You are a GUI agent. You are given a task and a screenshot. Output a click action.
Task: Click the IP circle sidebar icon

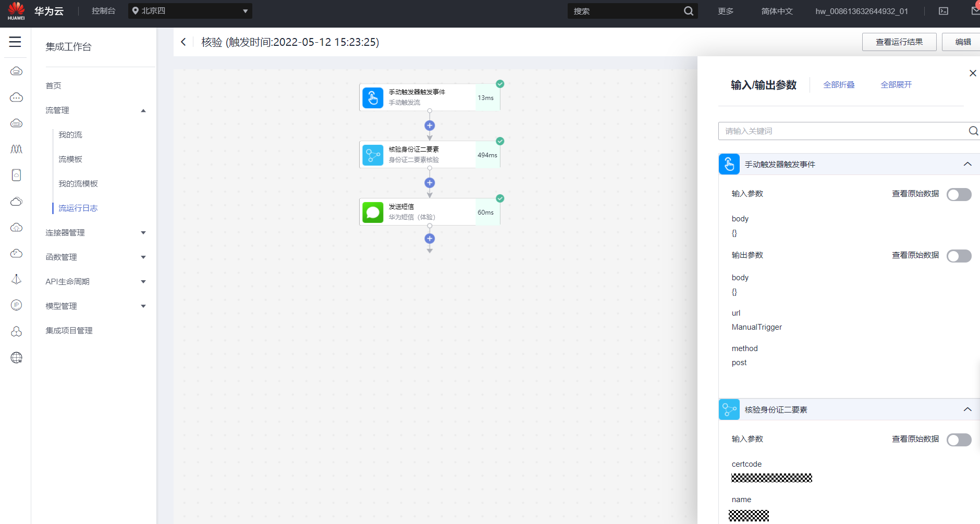point(16,305)
